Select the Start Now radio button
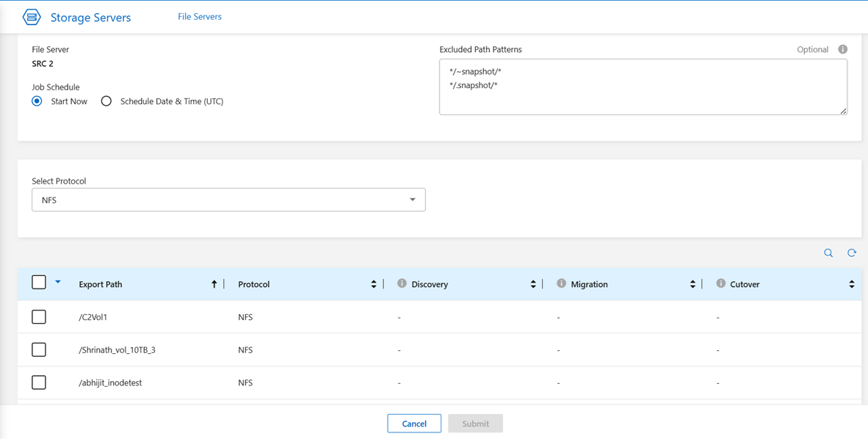 click(x=37, y=101)
